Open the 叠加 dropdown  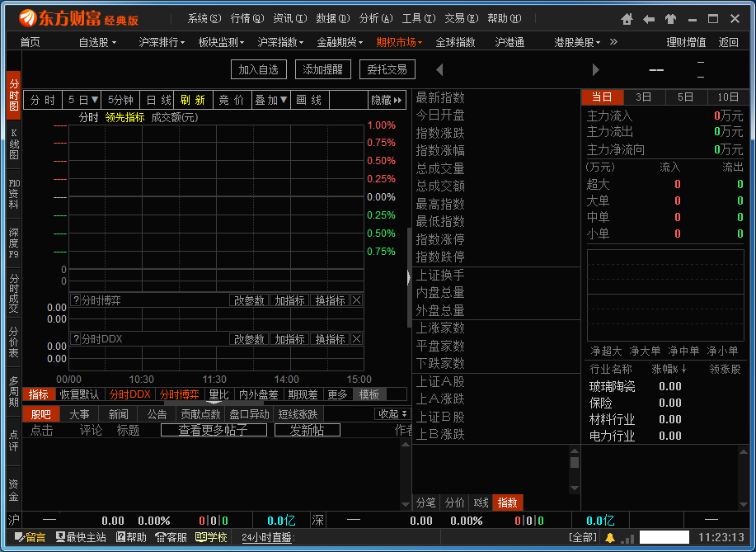tap(270, 100)
